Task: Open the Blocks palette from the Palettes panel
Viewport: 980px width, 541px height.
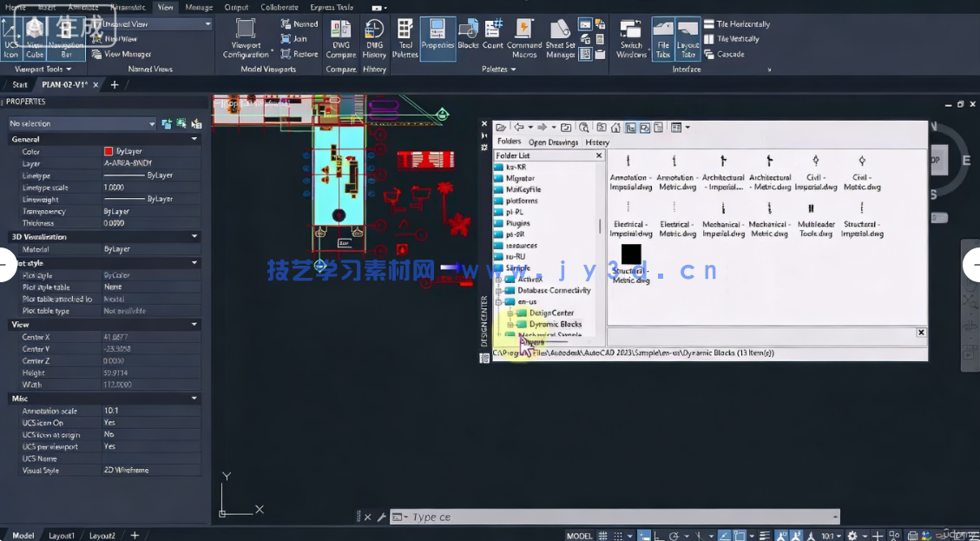Action: pos(468,36)
